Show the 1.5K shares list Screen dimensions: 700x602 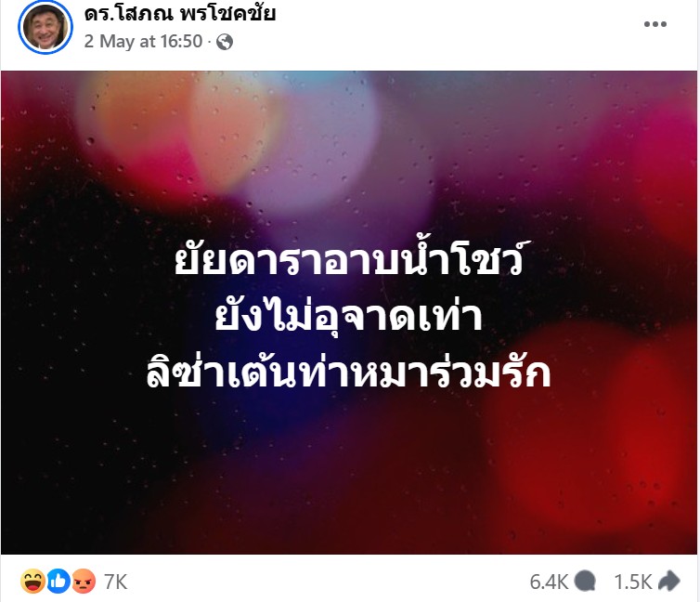pyautogui.click(x=632, y=582)
